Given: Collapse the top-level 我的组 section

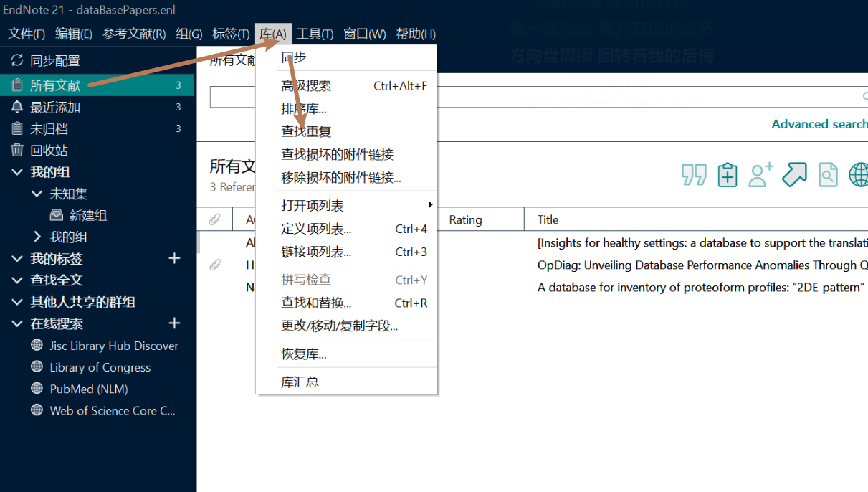Looking at the screenshot, I should (18, 172).
